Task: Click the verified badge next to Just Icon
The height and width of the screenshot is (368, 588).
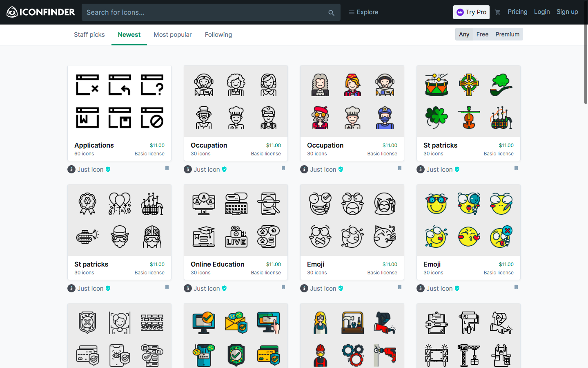Action: 108,169
